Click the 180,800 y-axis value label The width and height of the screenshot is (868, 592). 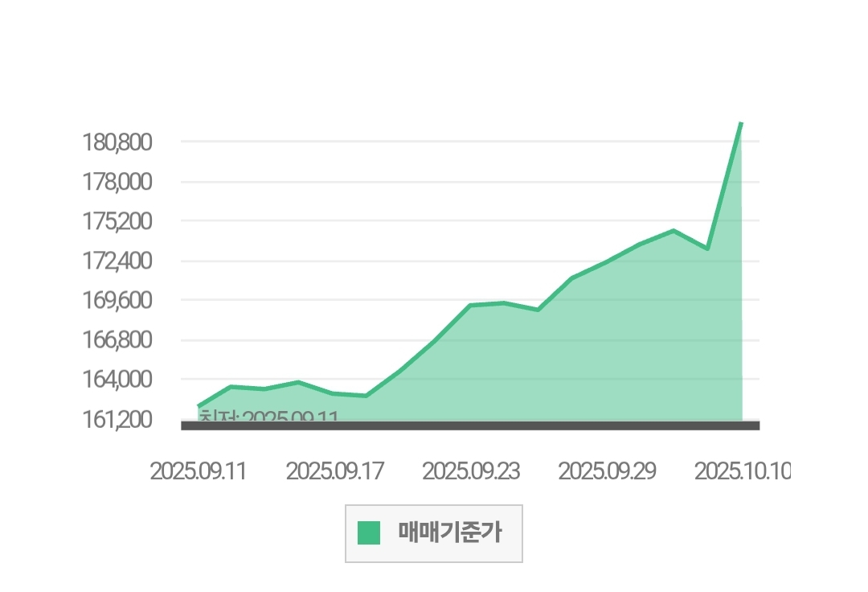point(117,142)
